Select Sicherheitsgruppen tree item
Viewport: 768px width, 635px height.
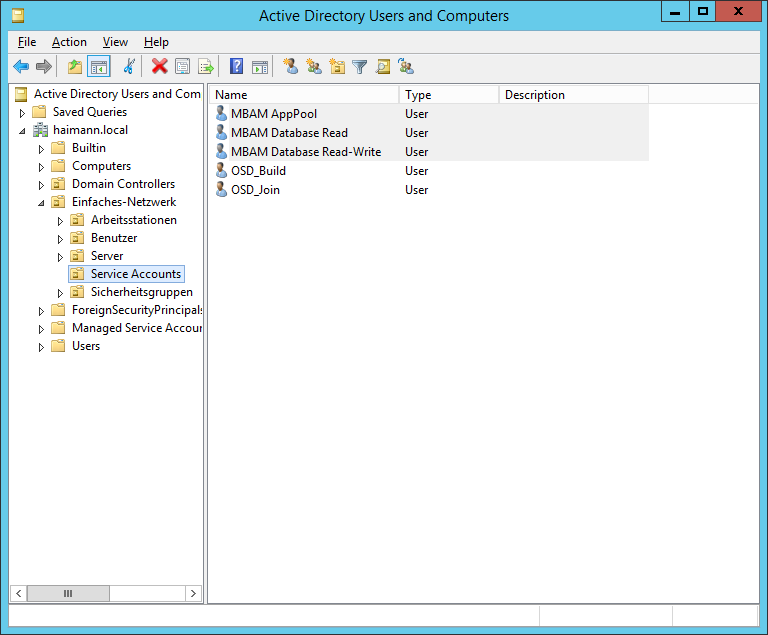(142, 292)
